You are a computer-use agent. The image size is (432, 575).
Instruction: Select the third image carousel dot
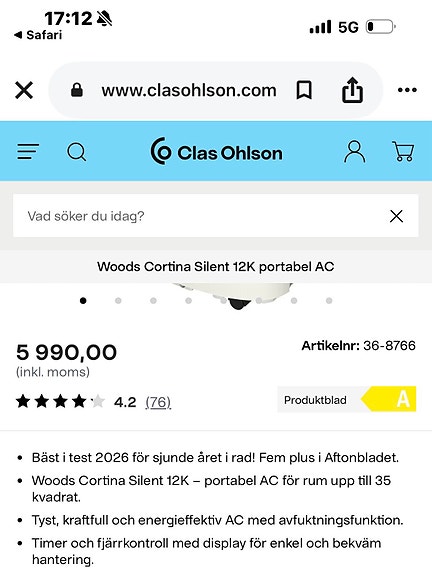click(x=153, y=301)
